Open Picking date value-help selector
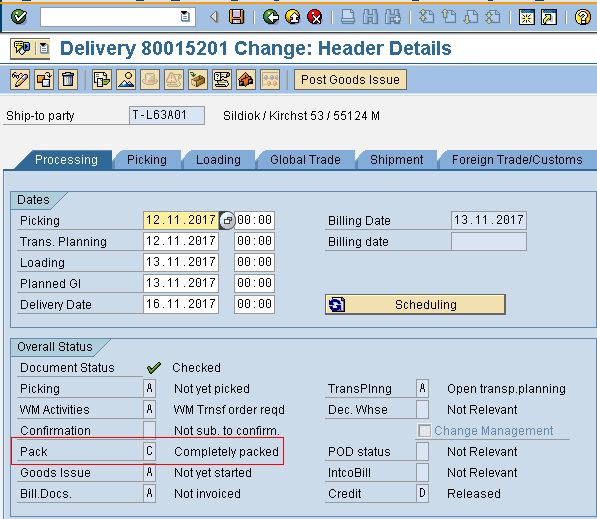The height and width of the screenshot is (519, 597). click(x=227, y=220)
